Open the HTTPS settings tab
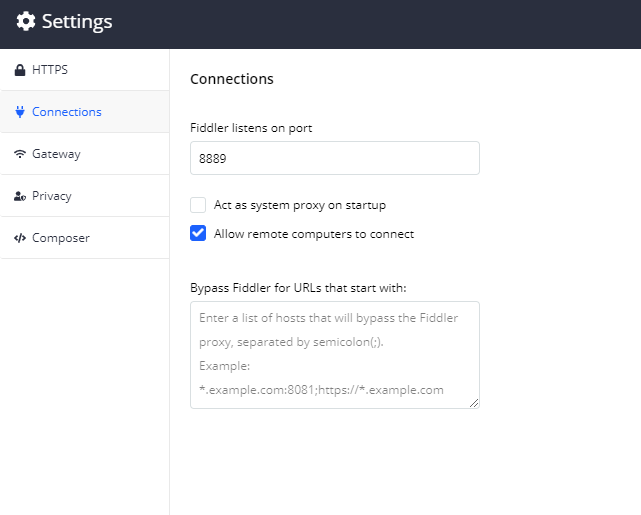This screenshot has height=515, width=641. tap(50, 70)
